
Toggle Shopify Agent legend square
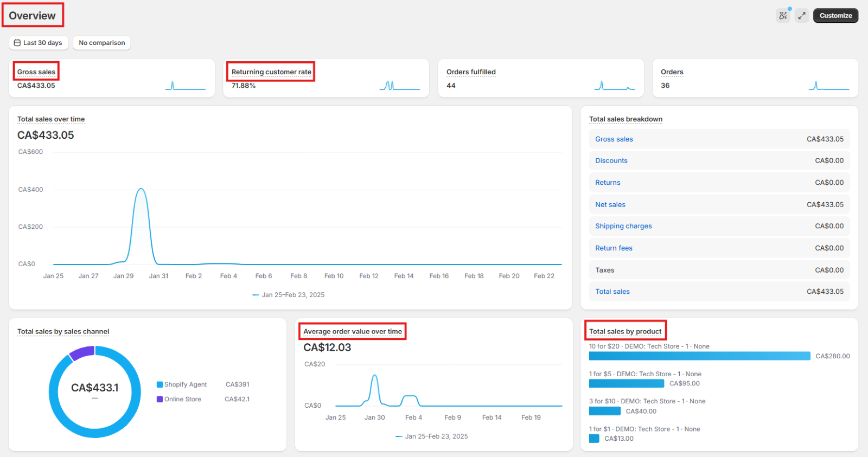pyautogui.click(x=159, y=384)
